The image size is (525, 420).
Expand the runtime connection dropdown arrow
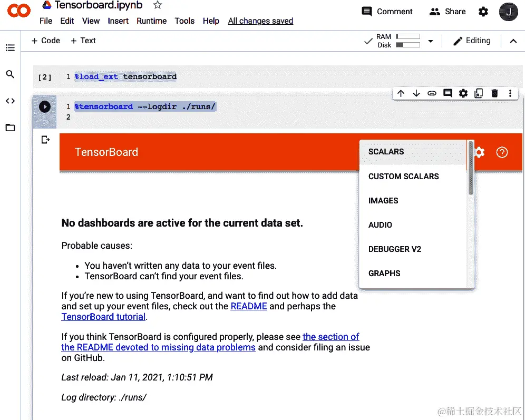click(x=431, y=41)
